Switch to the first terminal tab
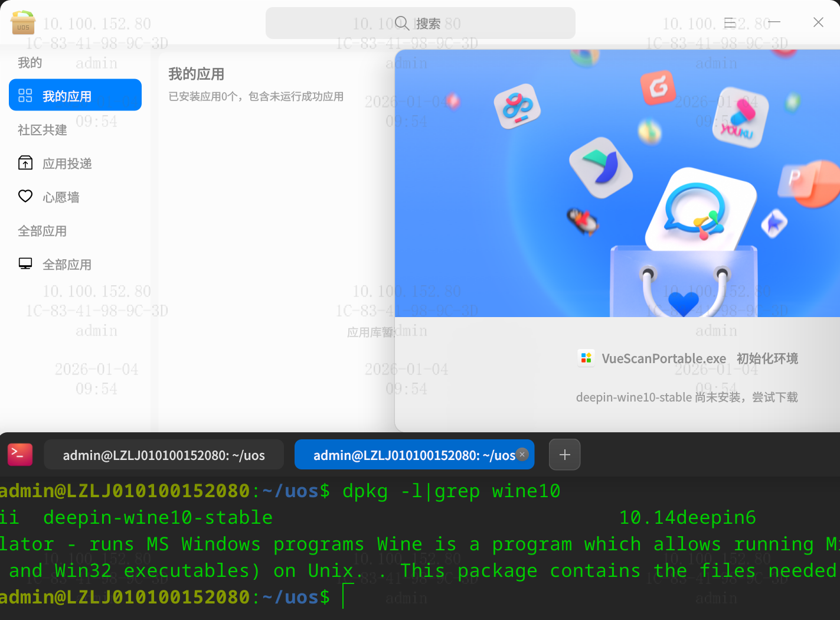 pos(164,455)
